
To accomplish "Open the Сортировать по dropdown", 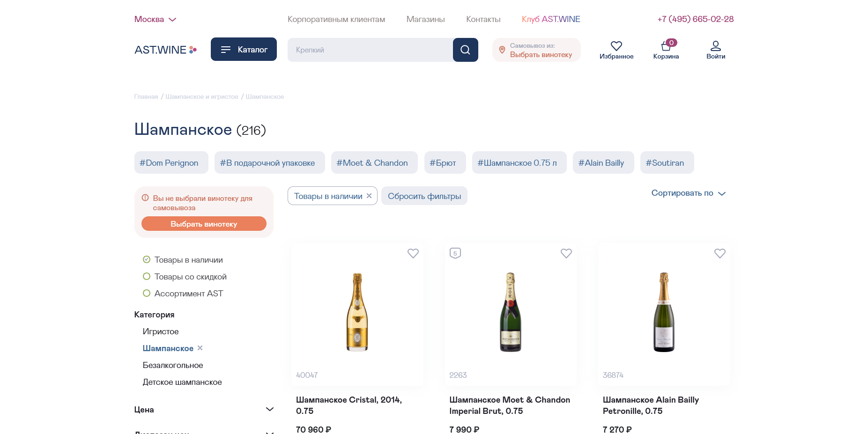I will point(688,193).
